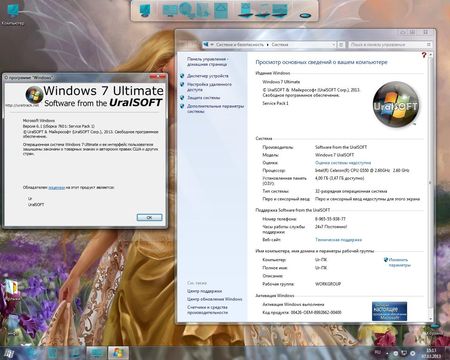This screenshot has width=450, height=360.
Task: Click the magnifier icon in top dock
Action: pos(187,10)
